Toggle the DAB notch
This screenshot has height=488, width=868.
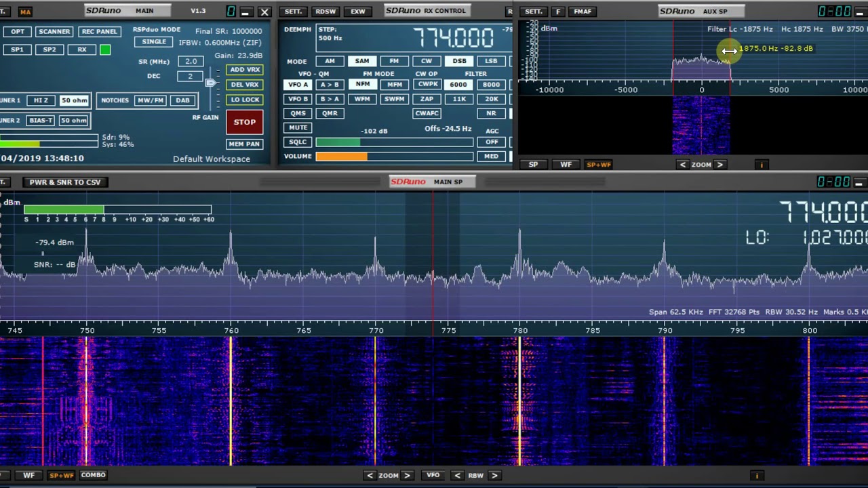[183, 100]
